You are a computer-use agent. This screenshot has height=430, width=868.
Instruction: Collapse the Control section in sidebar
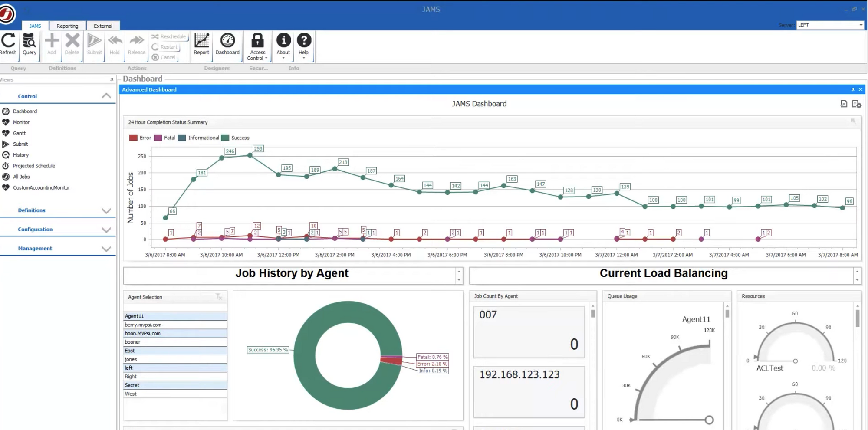(106, 95)
